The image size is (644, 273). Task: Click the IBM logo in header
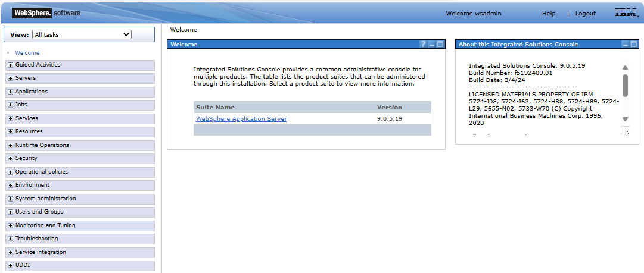626,13
